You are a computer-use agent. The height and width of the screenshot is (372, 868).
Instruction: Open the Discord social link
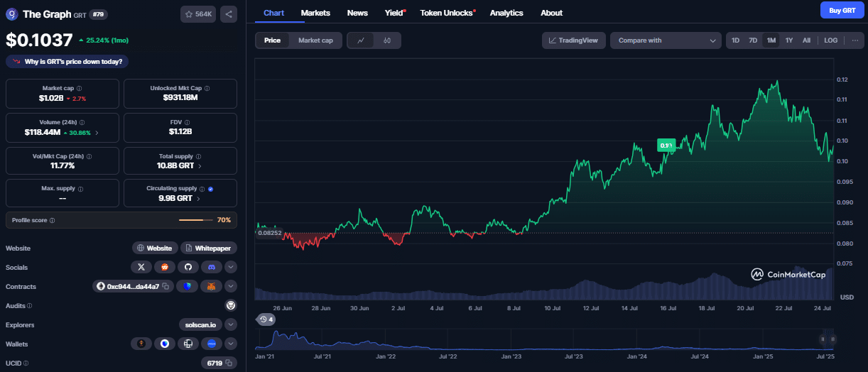point(212,267)
